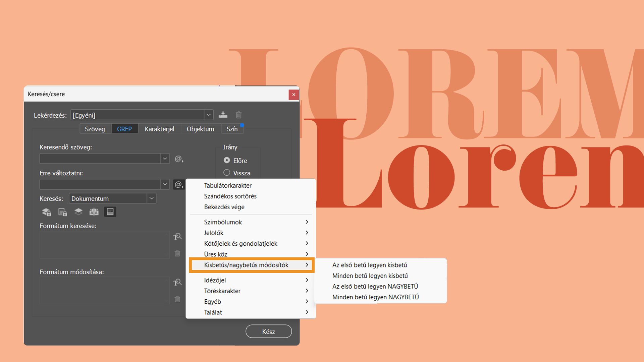Select the Vissza direction radio button
The image size is (644, 362).
tap(227, 173)
